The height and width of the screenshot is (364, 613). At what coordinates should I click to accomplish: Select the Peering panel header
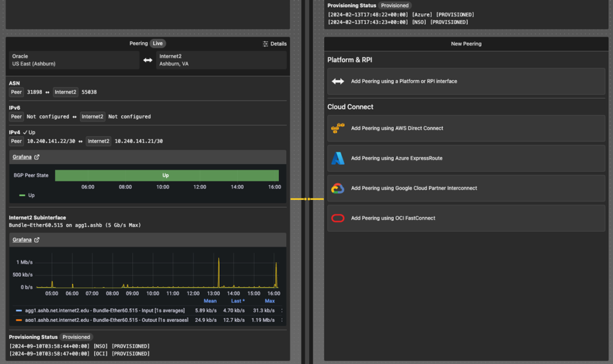(138, 43)
